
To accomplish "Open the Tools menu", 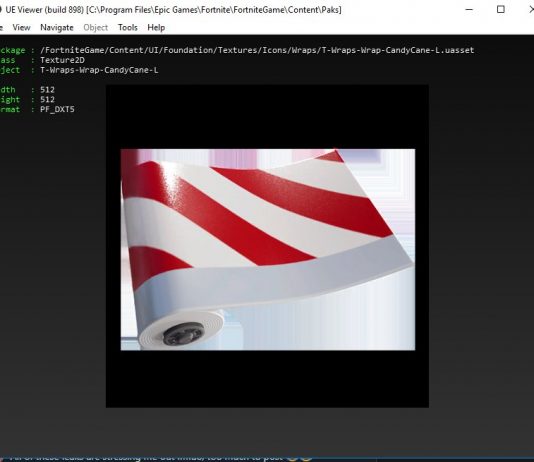I will tap(128, 28).
